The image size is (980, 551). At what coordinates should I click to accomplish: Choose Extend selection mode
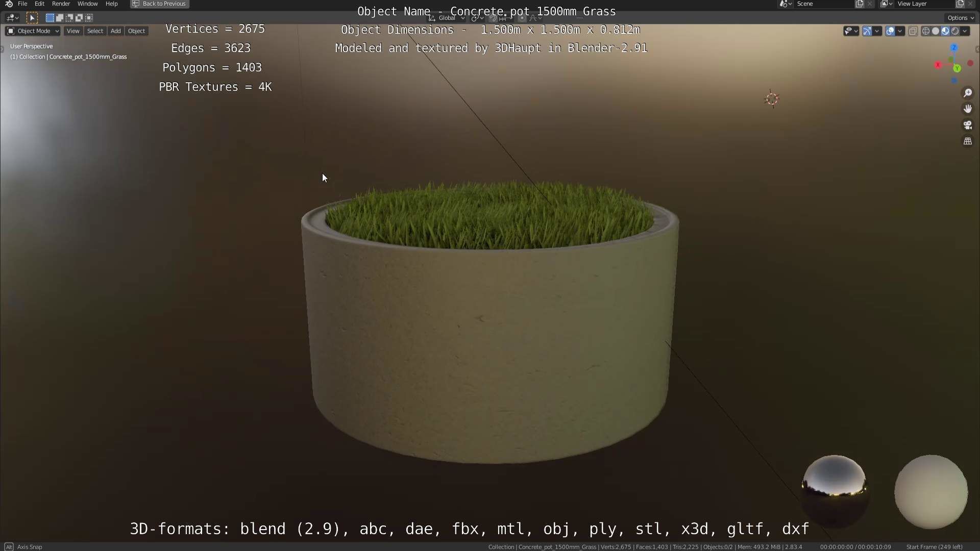59,18
